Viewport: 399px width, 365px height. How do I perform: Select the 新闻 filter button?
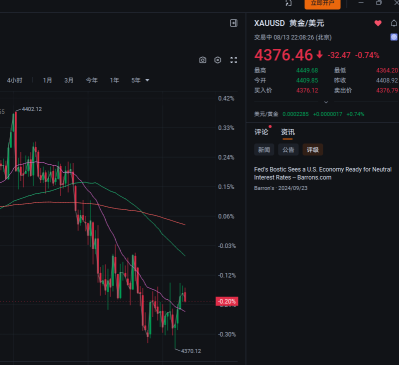tap(264, 150)
